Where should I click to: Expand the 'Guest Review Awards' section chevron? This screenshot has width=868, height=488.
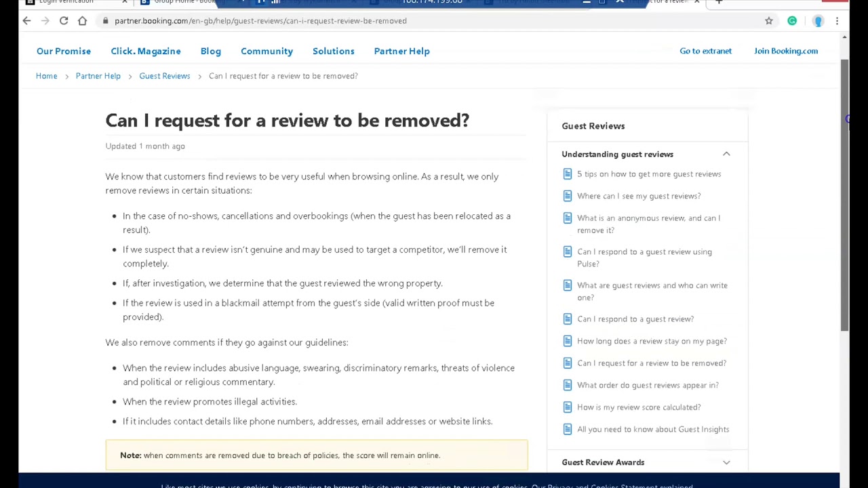point(726,462)
